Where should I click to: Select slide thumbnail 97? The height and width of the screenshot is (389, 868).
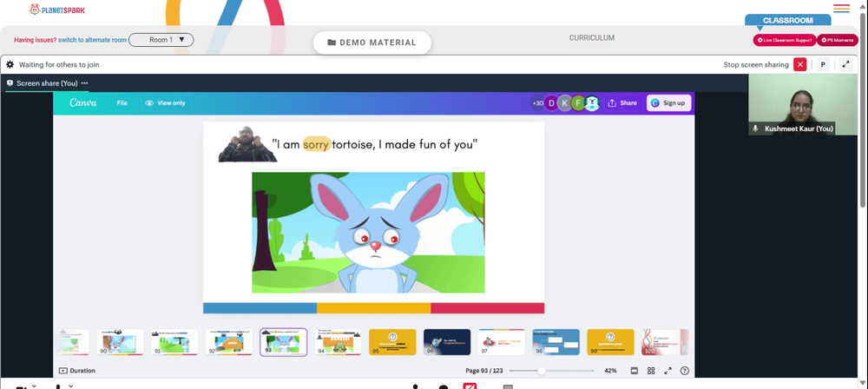[502, 342]
